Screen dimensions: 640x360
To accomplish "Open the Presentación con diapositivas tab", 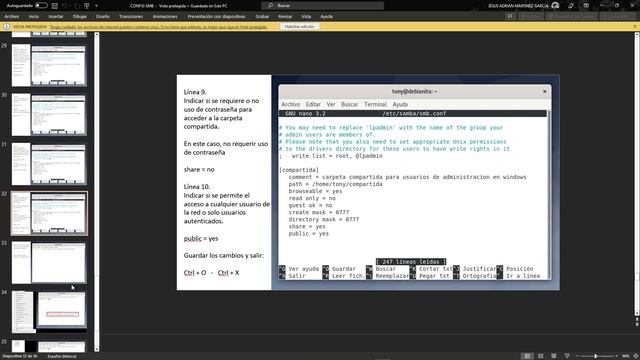I will [x=216, y=17].
